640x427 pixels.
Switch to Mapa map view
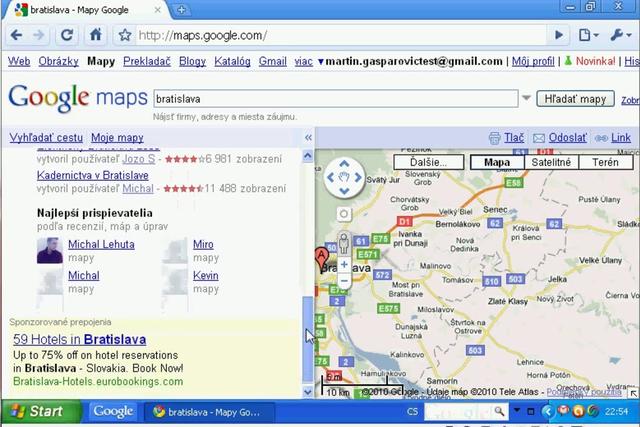click(497, 162)
